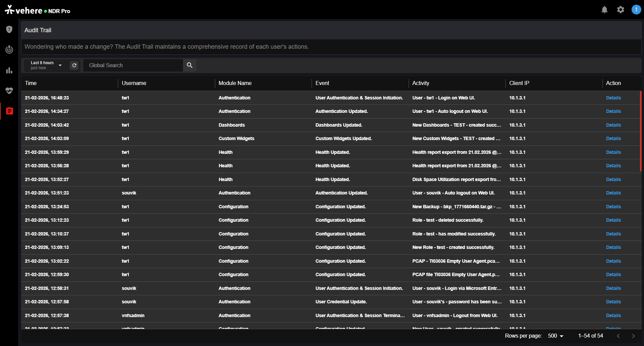Open the Rows per page 500 dropdown

click(x=556, y=336)
